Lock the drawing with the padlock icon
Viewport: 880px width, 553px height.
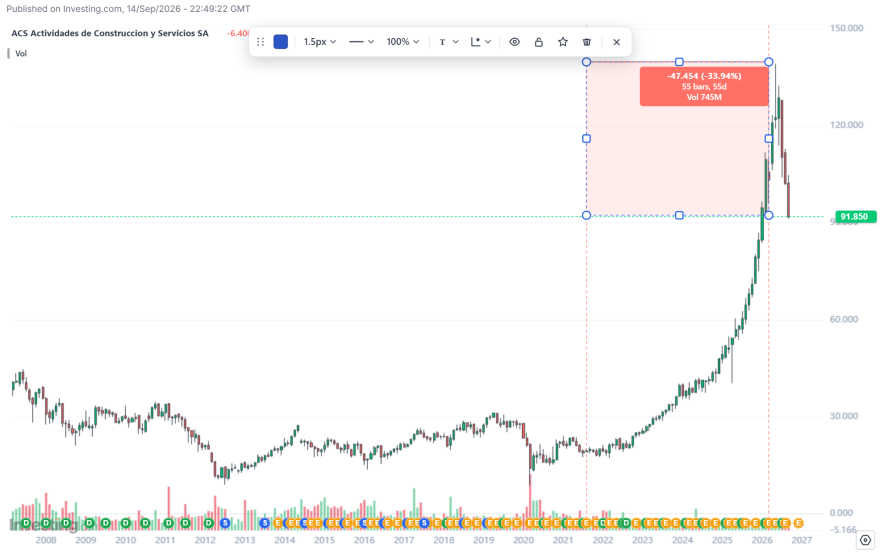click(539, 42)
